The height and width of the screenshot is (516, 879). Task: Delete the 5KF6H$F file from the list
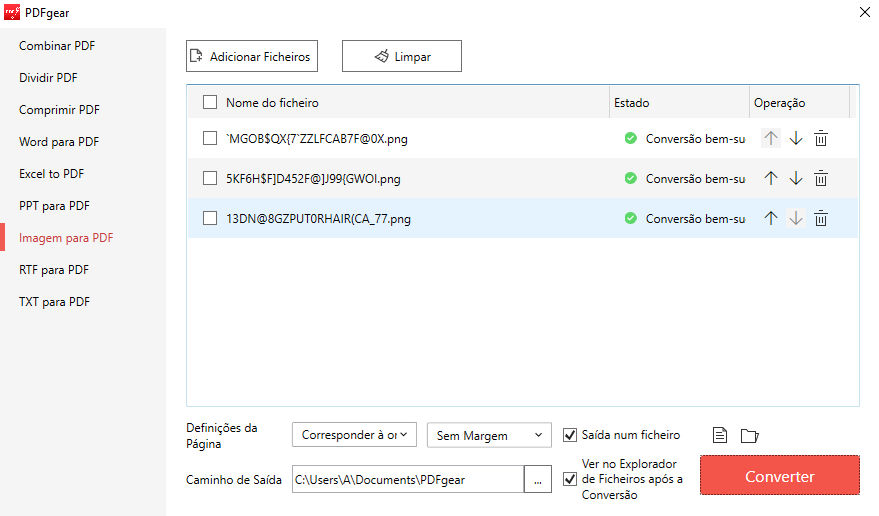pos(821,178)
